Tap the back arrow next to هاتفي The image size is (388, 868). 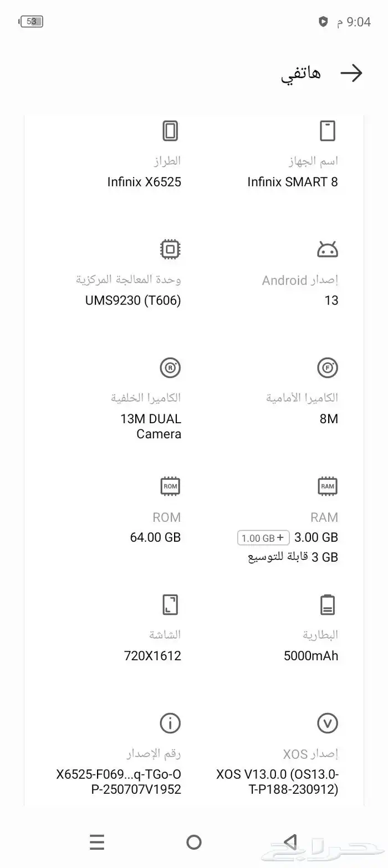point(351,73)
